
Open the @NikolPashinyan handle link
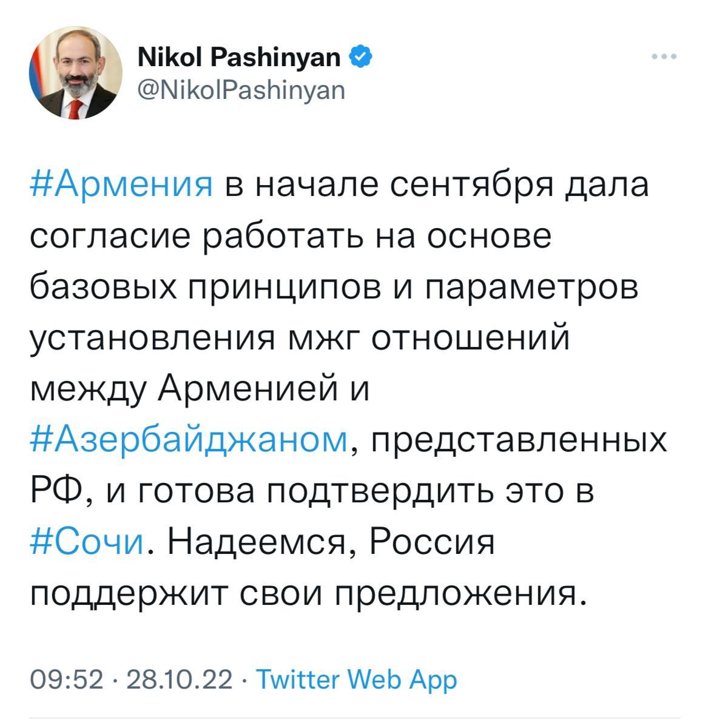241,89
